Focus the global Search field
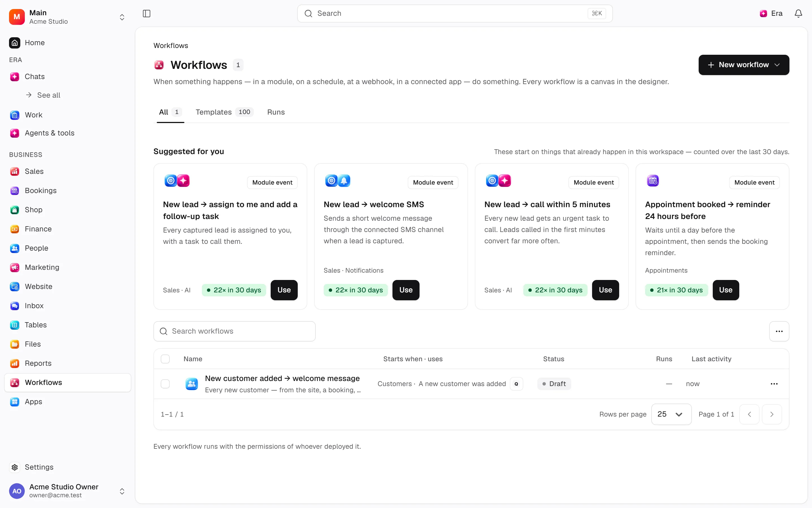The width and height of the screenshot is (812, 508). pos(455,14)
